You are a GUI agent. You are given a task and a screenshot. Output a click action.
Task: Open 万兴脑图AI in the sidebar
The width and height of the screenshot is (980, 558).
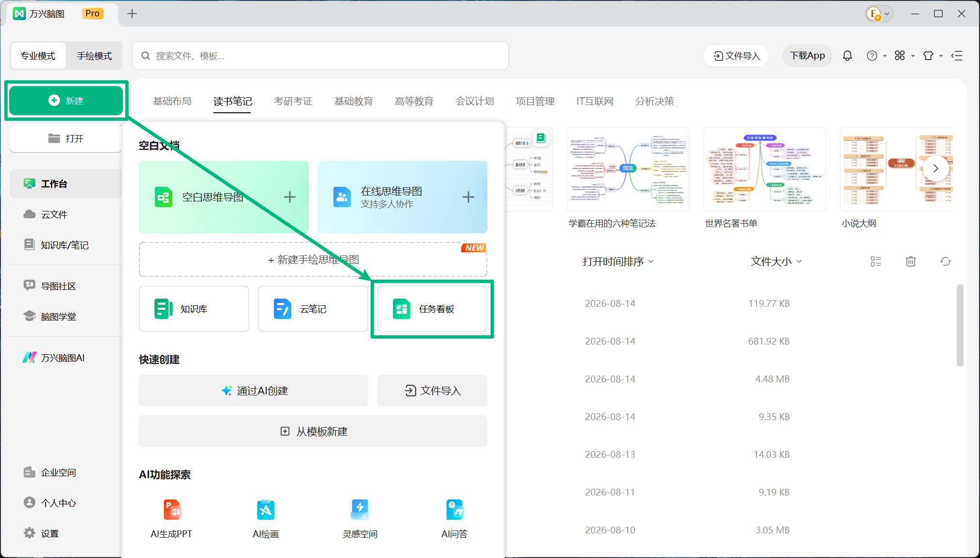coord(65,358)
